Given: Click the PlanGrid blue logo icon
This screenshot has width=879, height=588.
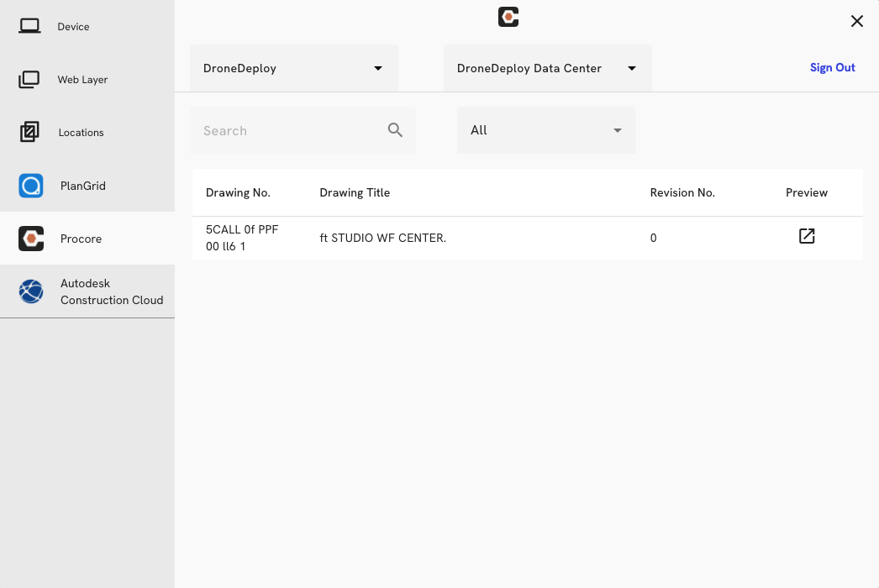Looking at the screenshot, I should [31, 186].
